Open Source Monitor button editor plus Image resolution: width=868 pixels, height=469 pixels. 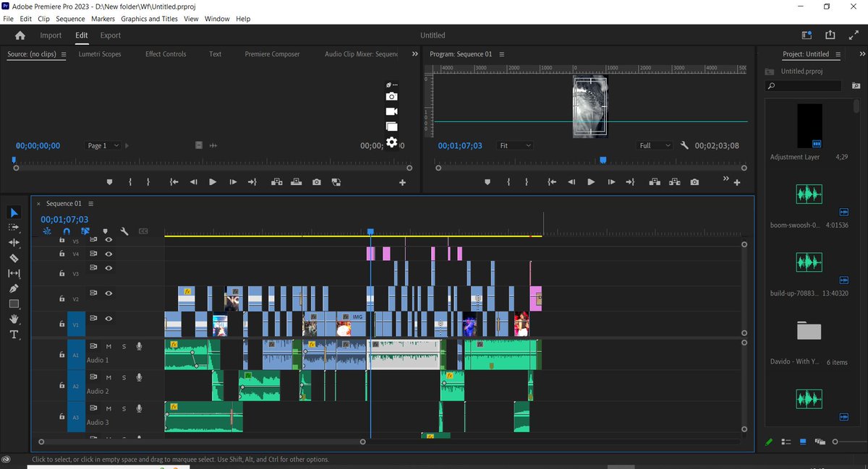pyautogui.click(x=403, y=183)
